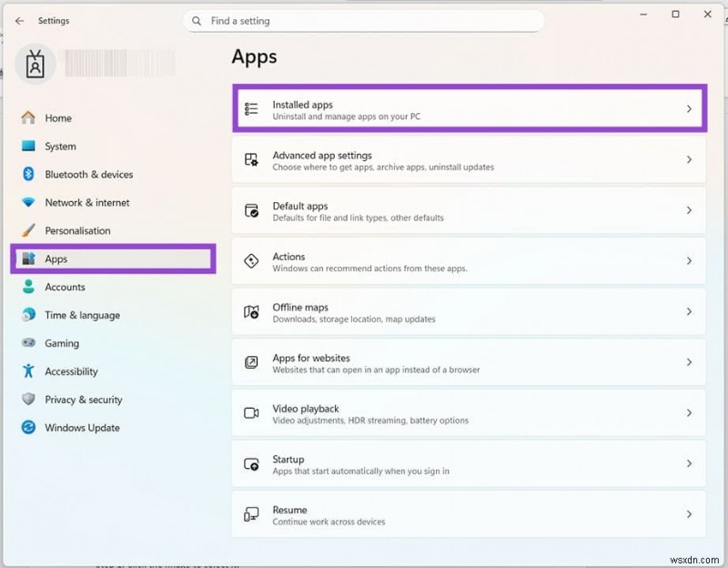The height and width of the screenshot is (568, 728).
Task: Click the System monitor icon
Action: tap(28, 146)
